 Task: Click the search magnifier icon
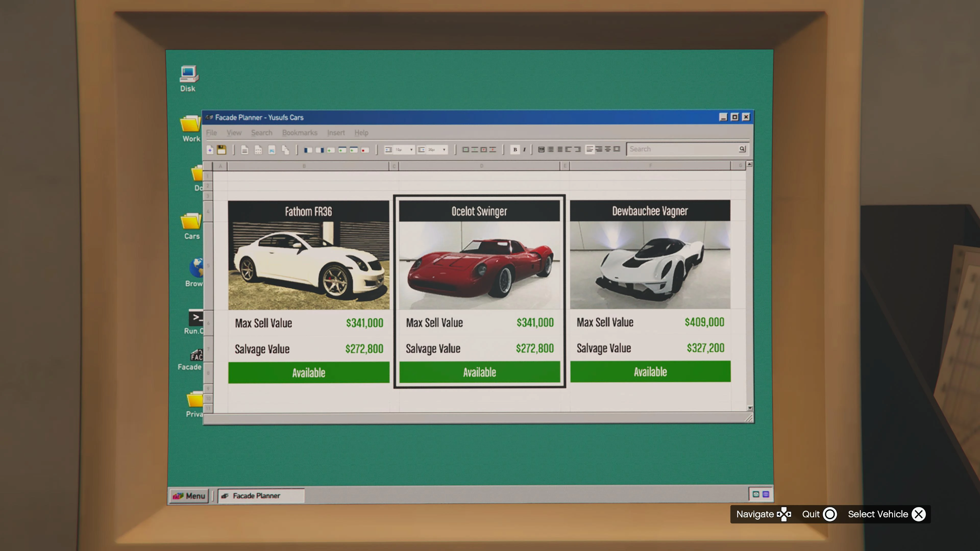pyautogui.click(x=742, y=149)
